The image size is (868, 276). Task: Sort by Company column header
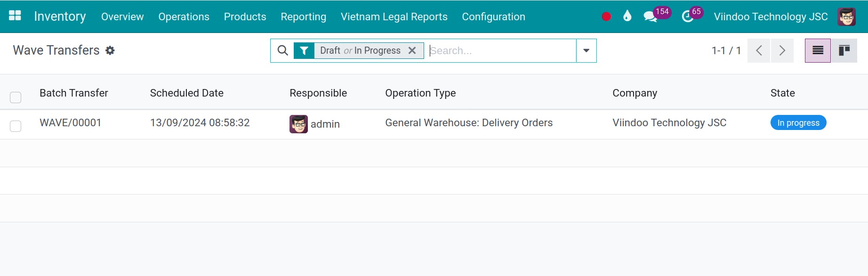(635, 93)
